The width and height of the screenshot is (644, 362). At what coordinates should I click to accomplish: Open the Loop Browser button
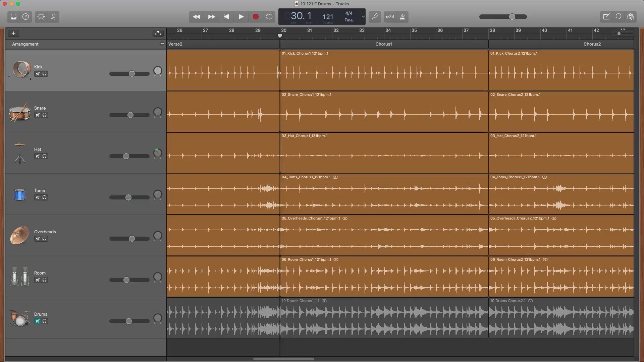(619, 17)
